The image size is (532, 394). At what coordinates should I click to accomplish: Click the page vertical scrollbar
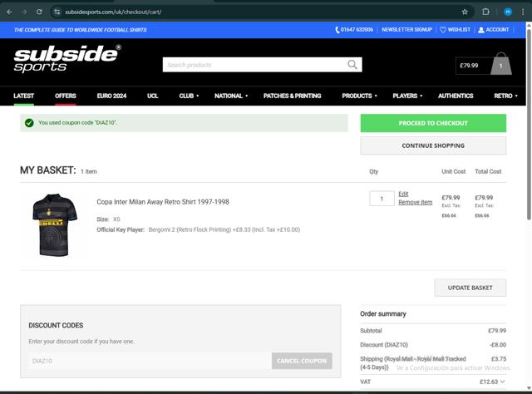point(529,126)
